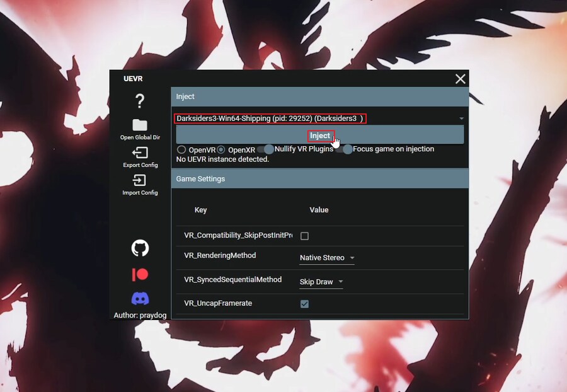The width and height of the screenshot is (567, 392).
Task: Open the Native Stereo rendering dropdown
Action: point(326,258)
